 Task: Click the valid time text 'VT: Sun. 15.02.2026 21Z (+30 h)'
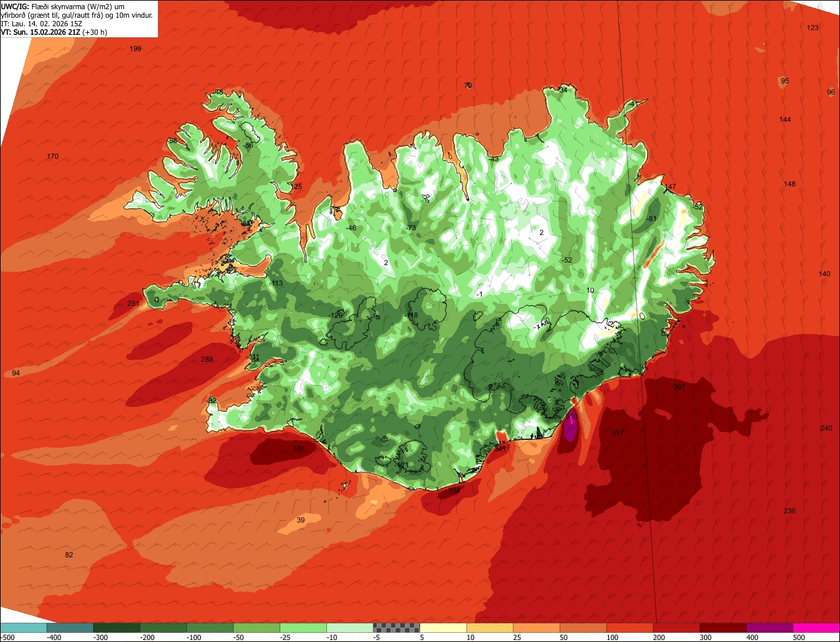click(x=54, y=32)
